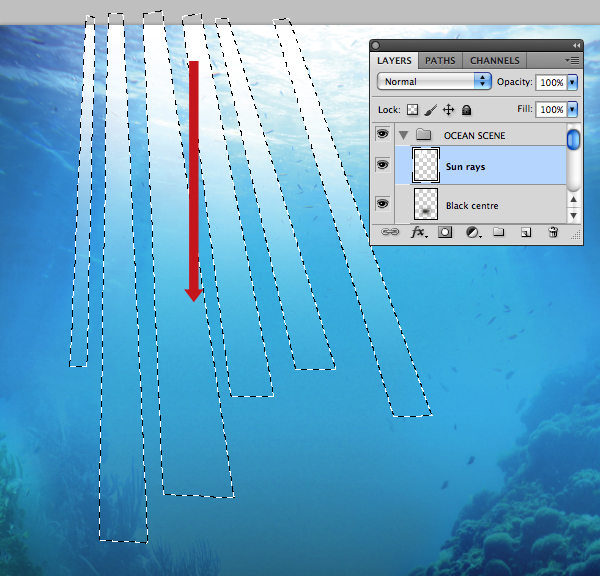Select the Layers tab
The image size is (600, 576).
click(x=394, y=60)
